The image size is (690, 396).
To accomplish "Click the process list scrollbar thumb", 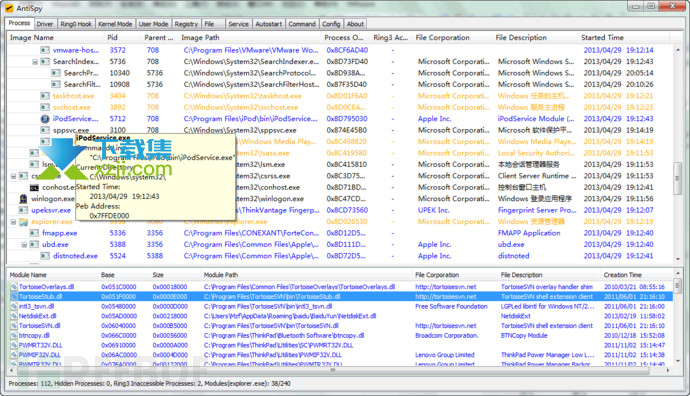I will [x=678, y=178].
